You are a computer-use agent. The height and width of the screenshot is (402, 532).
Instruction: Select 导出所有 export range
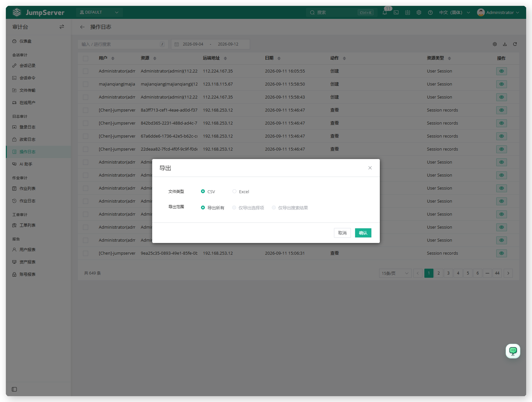coord(203,208)
